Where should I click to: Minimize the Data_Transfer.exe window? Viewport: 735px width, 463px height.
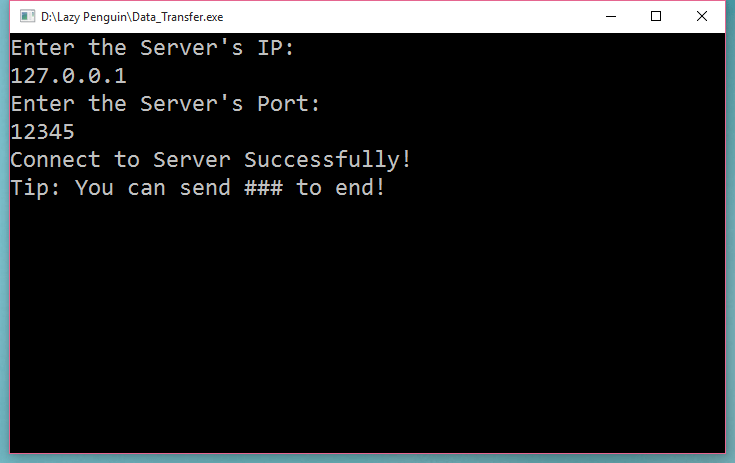[611, 16]
